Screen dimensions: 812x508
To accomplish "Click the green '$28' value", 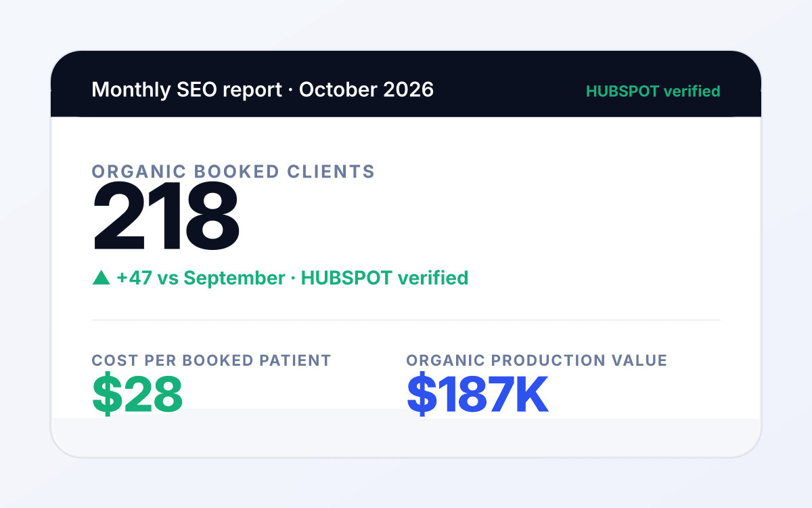I will (137, 394).
